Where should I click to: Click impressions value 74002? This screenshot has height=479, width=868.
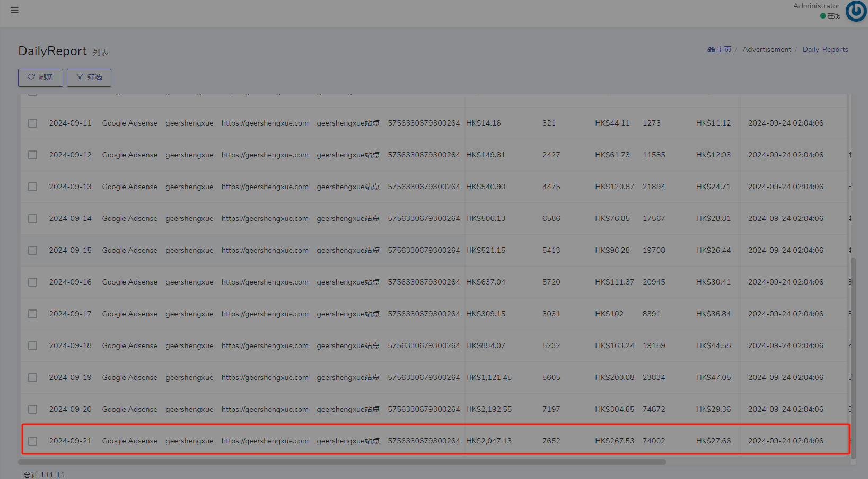(654, 441)
